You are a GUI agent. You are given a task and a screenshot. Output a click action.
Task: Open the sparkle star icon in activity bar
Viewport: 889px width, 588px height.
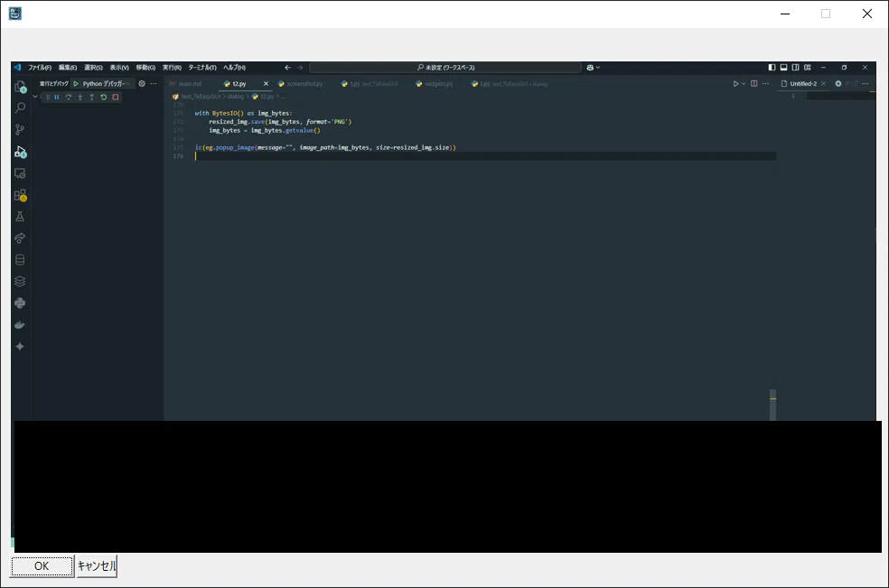(x=20, y=347)
